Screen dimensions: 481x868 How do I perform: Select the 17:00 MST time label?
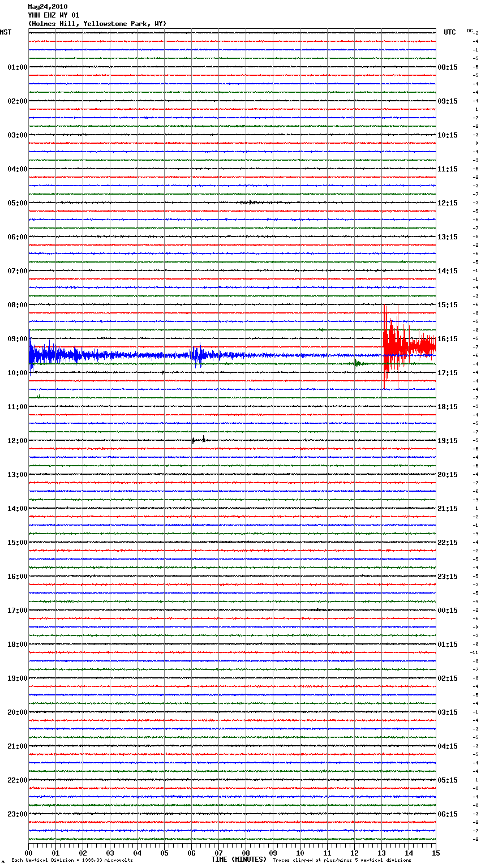[x=17, y=611]
